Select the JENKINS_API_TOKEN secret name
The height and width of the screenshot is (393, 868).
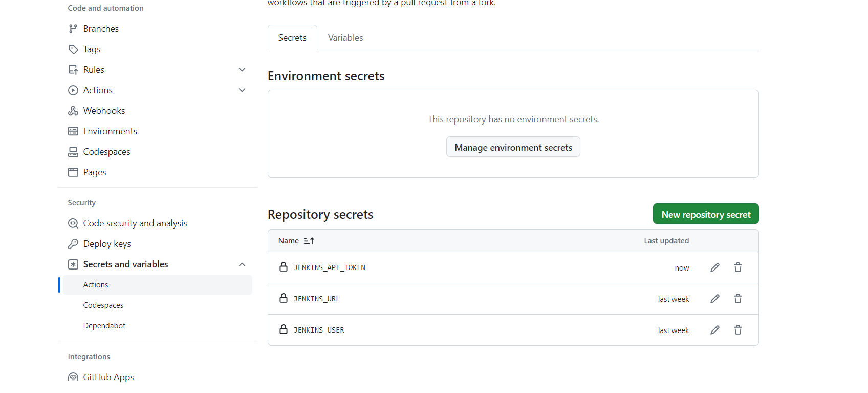pyautogui.click(x=329, y=267)
